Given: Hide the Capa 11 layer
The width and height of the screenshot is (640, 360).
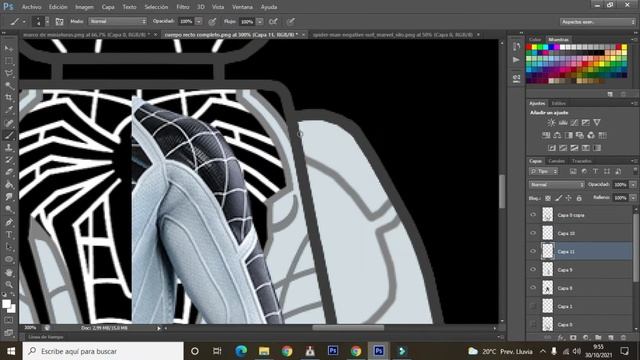Looking at the screenshot, I should (533, 251).
